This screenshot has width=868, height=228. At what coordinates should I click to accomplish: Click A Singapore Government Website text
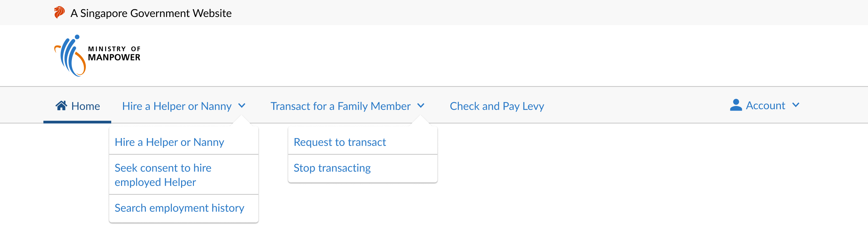[151, 13]
